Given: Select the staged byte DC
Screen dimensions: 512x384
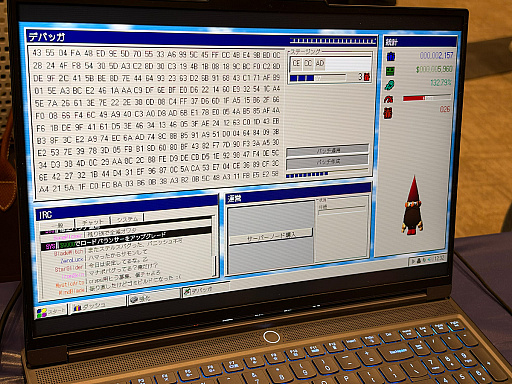Looking at the screenshot, I should pyautogui.click(x=308, y=63).
